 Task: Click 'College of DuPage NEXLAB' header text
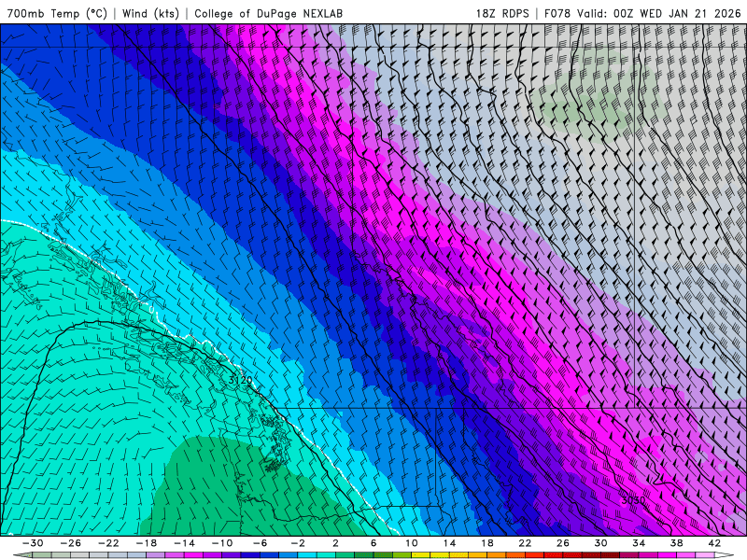pyautogui.click(x=268, y=13)
